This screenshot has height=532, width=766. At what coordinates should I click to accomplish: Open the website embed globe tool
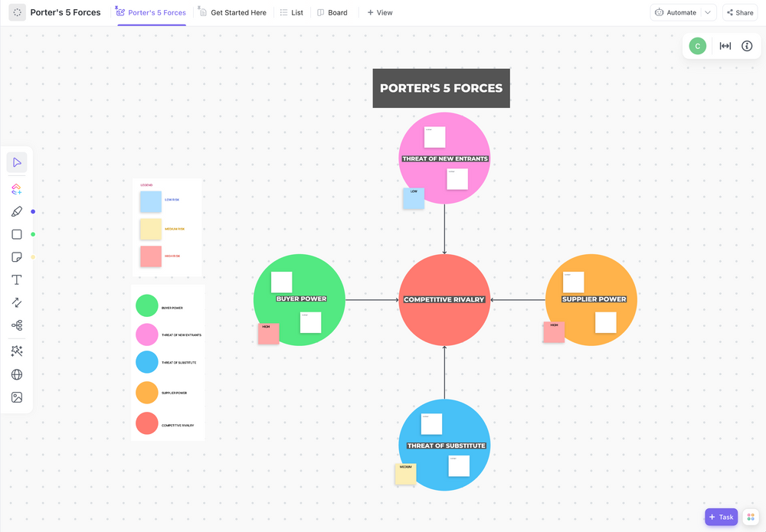point(17,374)
